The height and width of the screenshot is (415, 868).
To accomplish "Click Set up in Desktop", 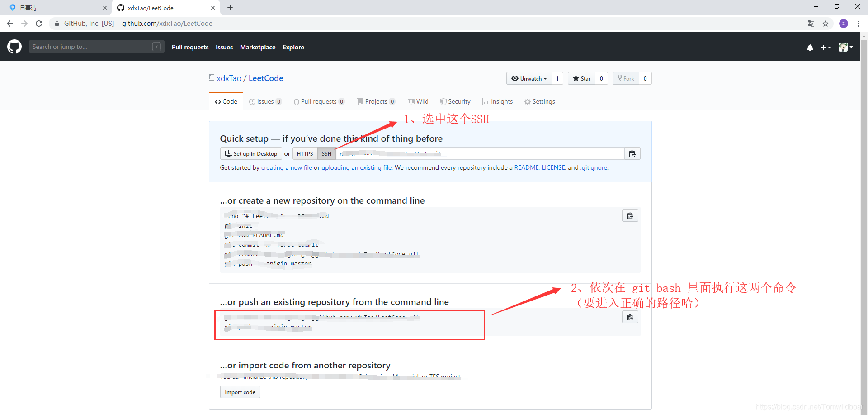I will coord(251,154).
